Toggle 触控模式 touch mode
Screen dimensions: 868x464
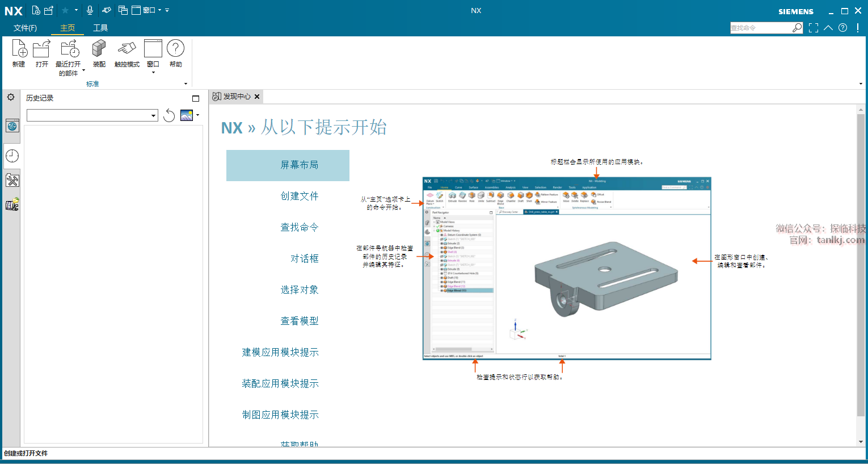click(127, 49)
